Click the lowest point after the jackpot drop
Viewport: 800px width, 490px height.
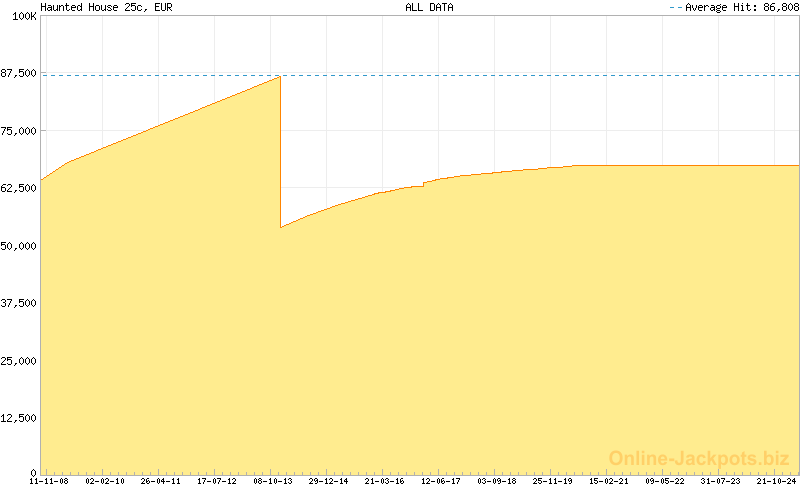click(x=281, y=227)
